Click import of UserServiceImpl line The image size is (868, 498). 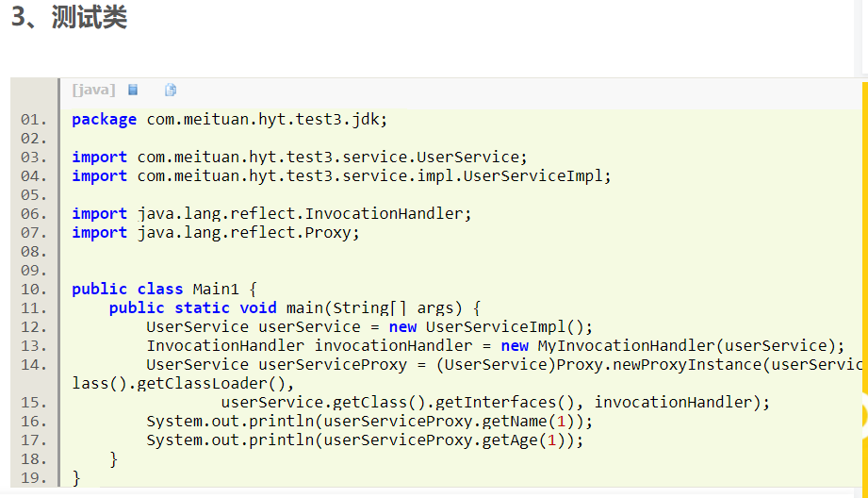(341, 176)
